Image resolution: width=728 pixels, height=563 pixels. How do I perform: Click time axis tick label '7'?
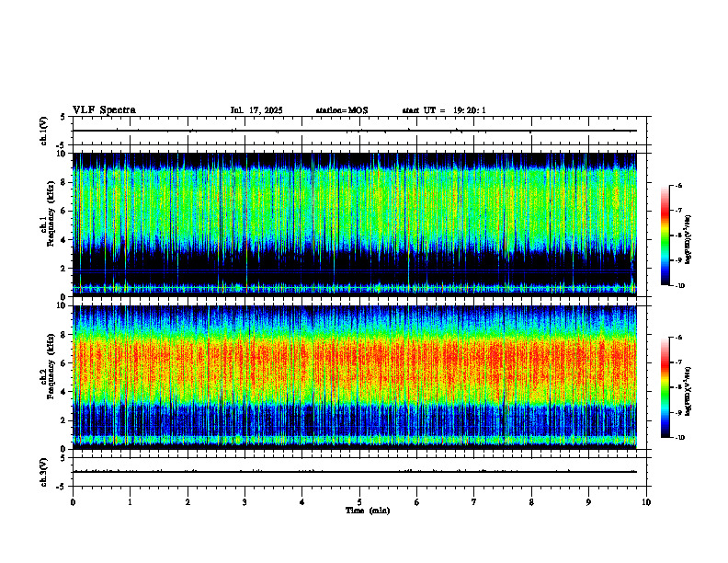[x=474, y=502]
